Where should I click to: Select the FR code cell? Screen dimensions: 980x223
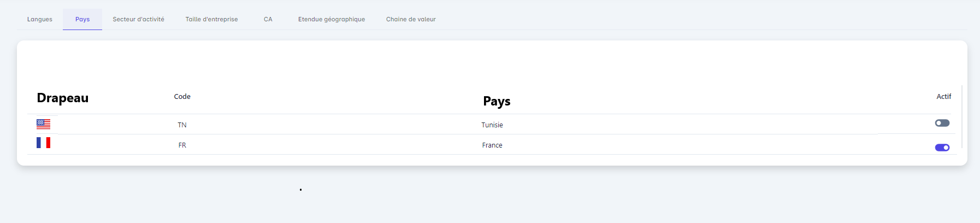point(182,145)
